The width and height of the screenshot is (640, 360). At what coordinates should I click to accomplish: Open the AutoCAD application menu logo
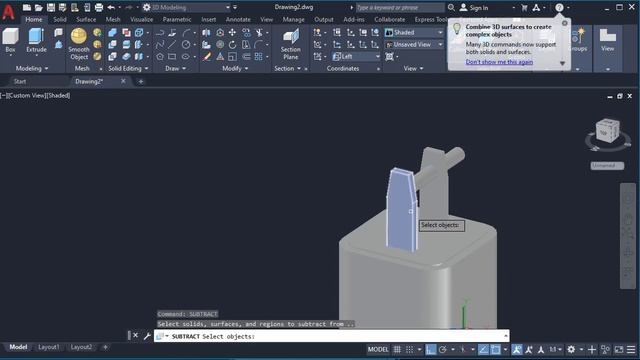pos(8,11)
